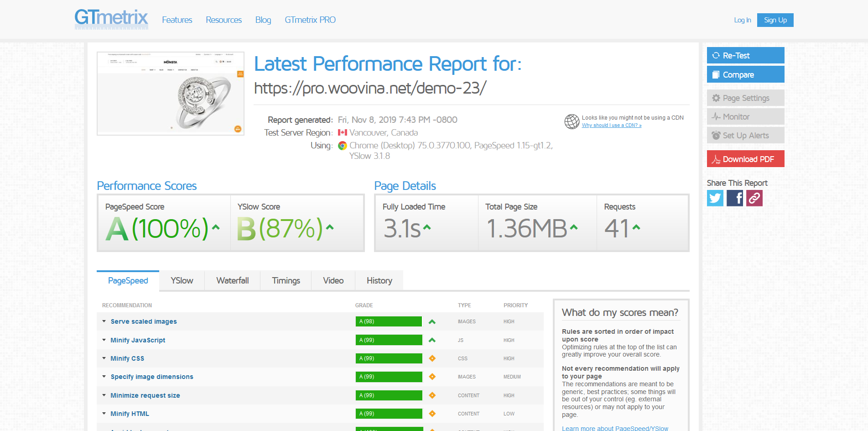Click the Log In link
Screen dimensions: 868x431
tap(743, 20)
